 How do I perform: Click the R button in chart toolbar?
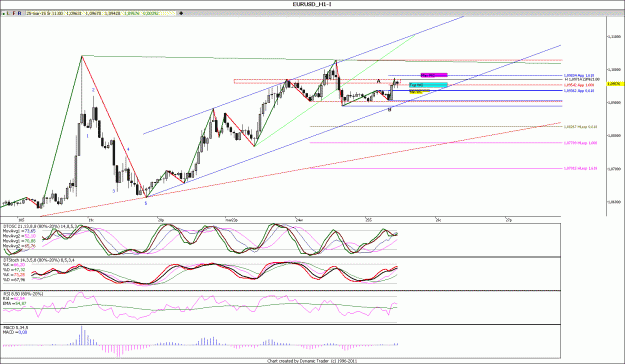coord(20,14)
